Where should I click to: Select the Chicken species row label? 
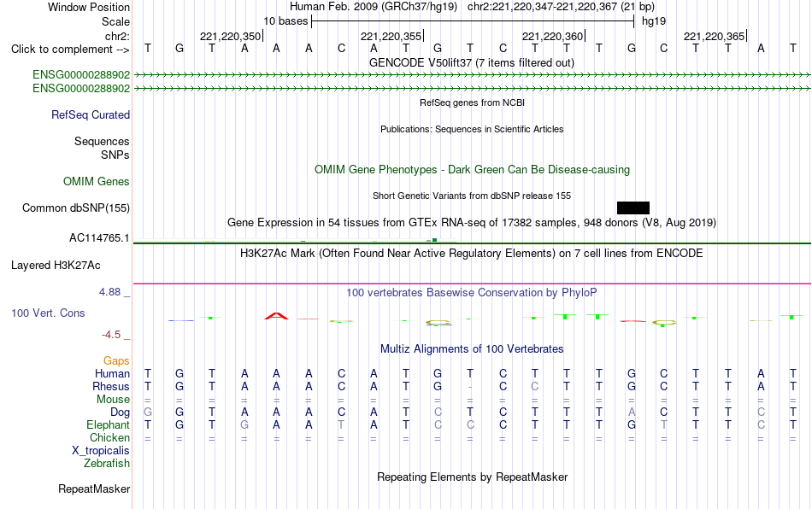(x=109, y=437)
